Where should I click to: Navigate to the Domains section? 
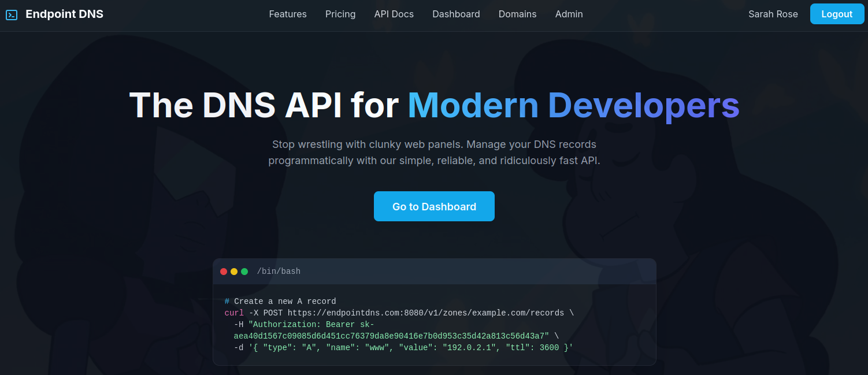[x=517, y=14]
